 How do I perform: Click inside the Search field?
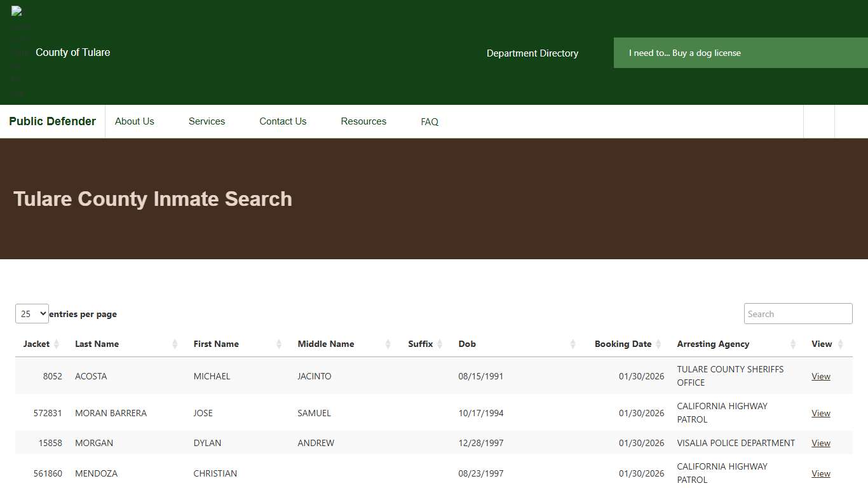click(797, 313)
